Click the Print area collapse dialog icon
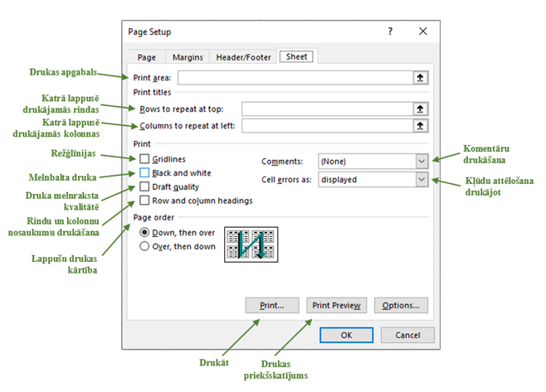 coord(421,77)
